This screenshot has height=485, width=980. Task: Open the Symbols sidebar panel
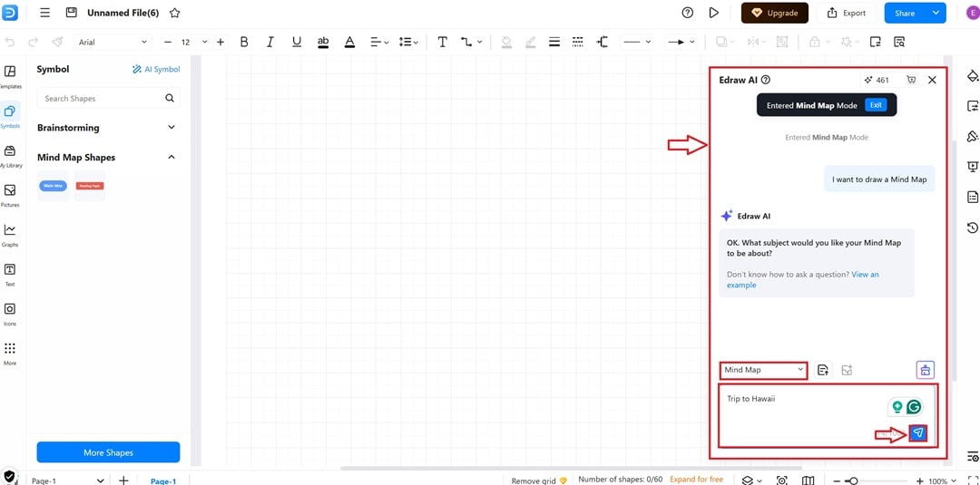10,116
